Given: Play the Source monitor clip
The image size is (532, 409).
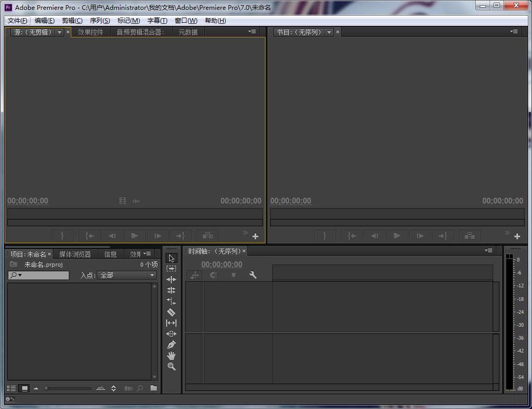Looking at the screenshot, I should pyautogui.click(x=135, y=236).
